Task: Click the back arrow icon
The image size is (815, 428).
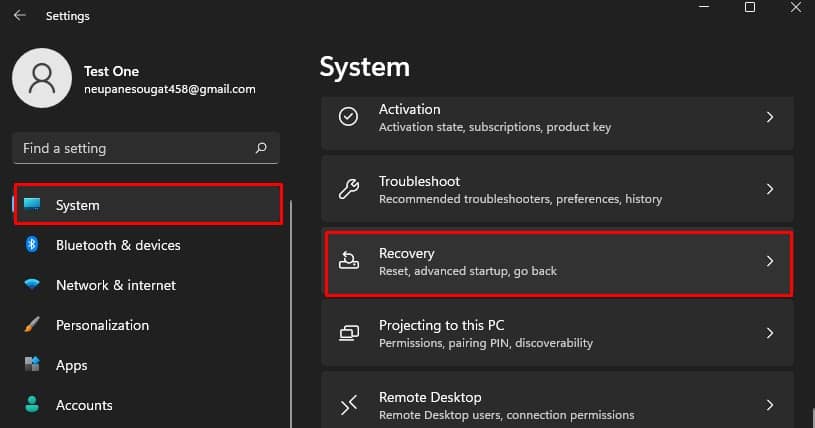Action: pyautogui.click(x=20, y=16)
